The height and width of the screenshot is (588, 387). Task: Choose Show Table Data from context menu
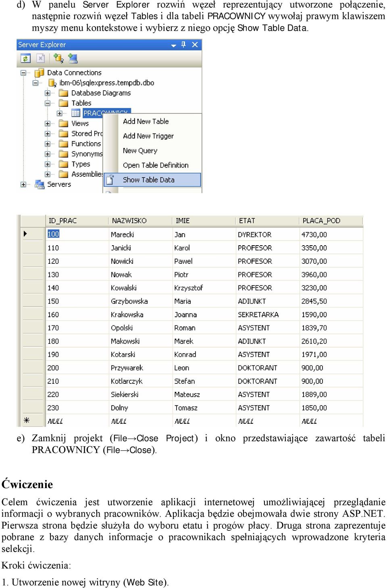[x=152, y=180]
